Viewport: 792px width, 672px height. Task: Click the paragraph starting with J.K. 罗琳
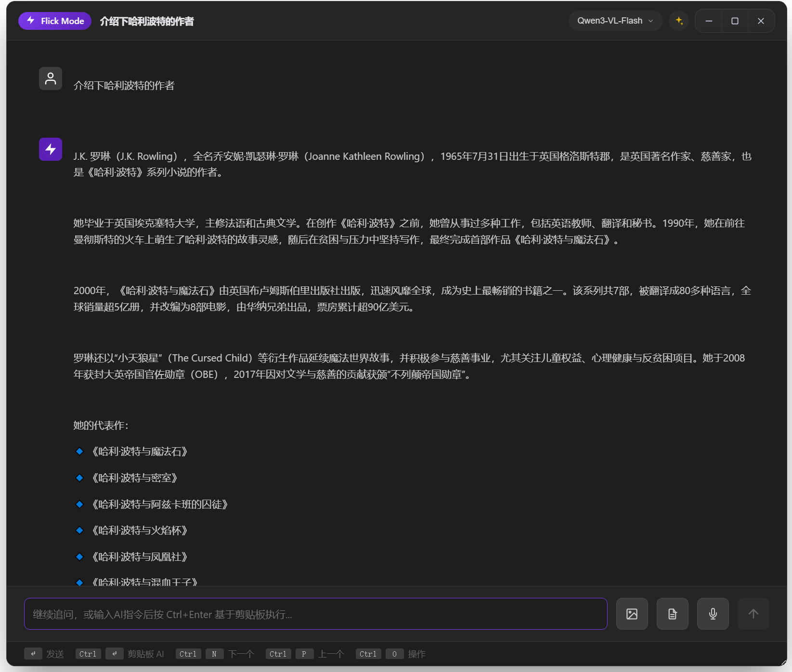click(412, 164)
